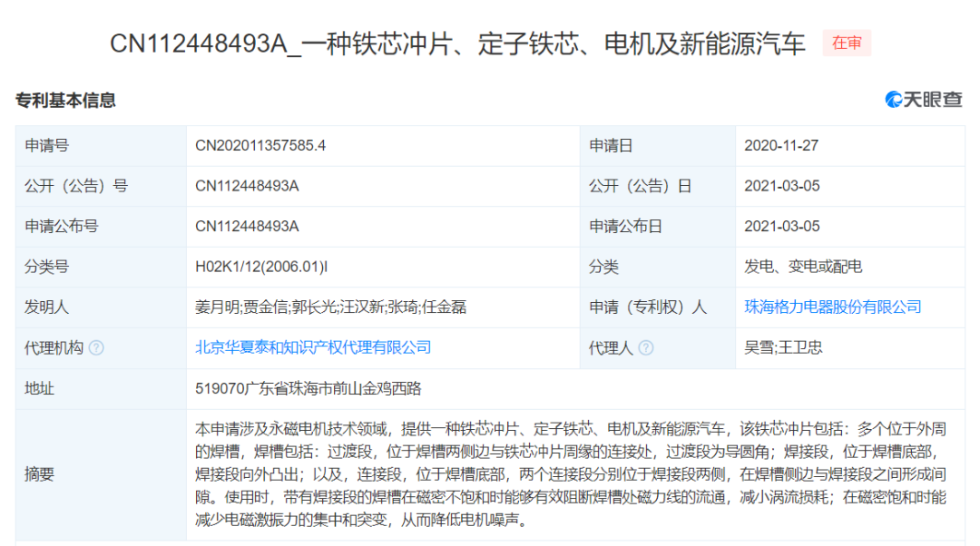This screenshot has height=546, width=980.
Task: Click the 天眼查 logo
Action: pyautogui.click(x=924, y=100)
